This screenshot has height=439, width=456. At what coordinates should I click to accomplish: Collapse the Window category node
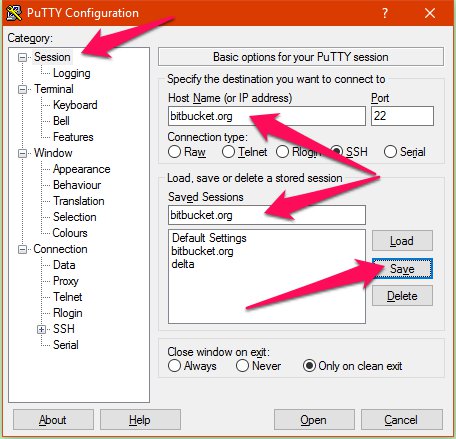22,154
